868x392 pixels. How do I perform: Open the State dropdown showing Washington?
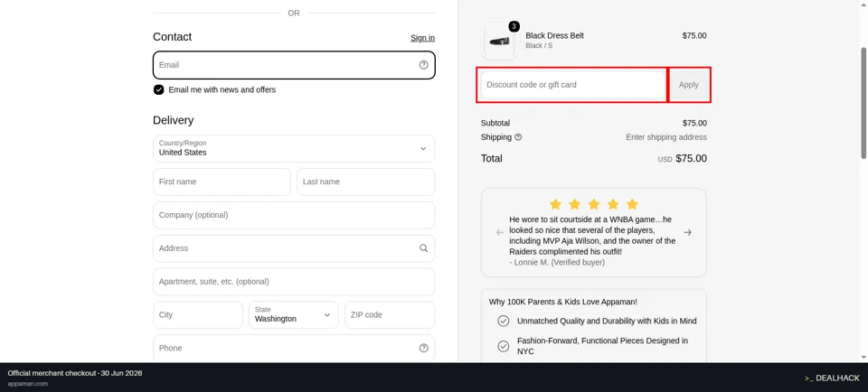[293, 314]
